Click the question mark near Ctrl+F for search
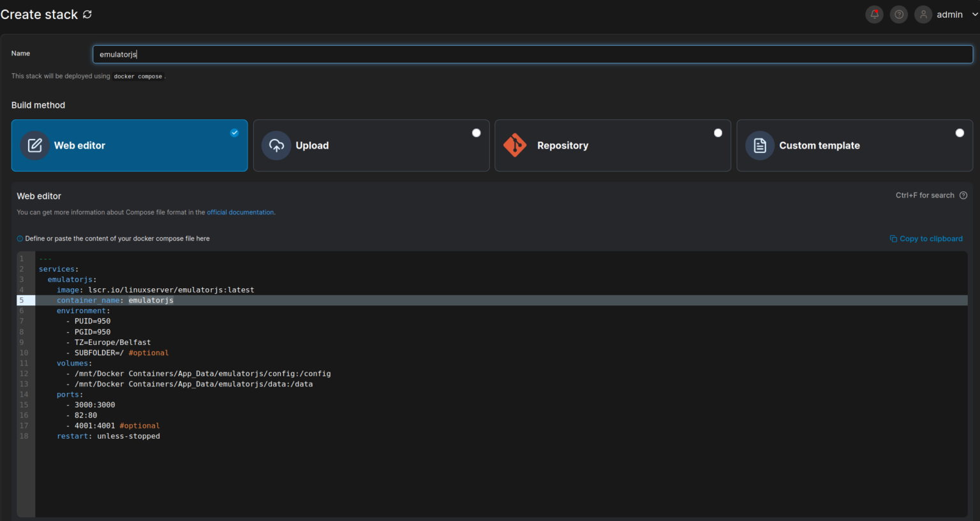The width and height of the screenshot is (980, 521). (963, 195)
